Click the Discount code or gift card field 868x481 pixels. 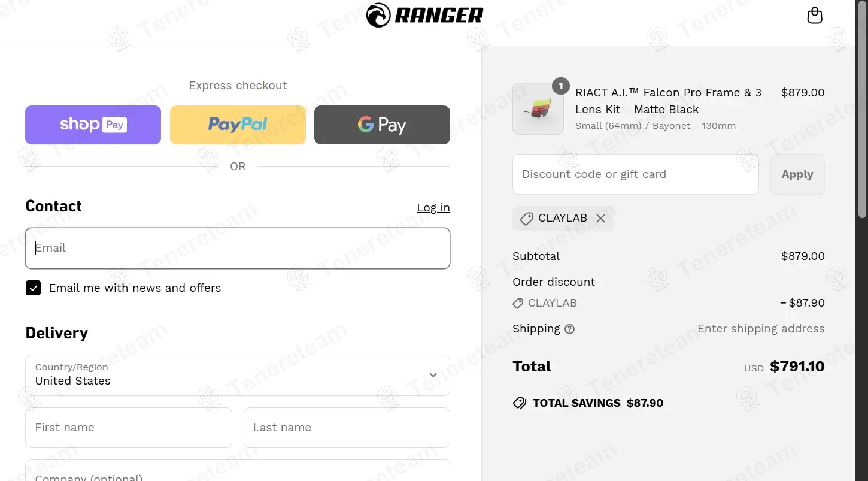point(636,174)
